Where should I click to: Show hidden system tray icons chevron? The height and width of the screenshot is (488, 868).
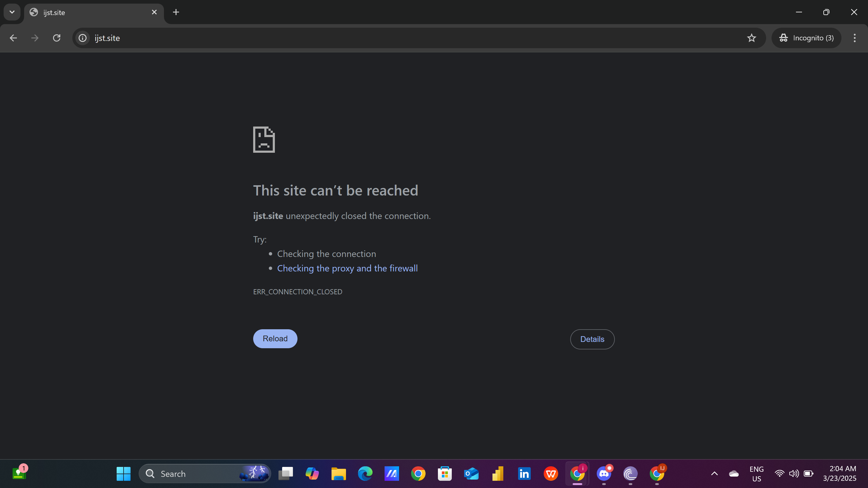[714, 474]
